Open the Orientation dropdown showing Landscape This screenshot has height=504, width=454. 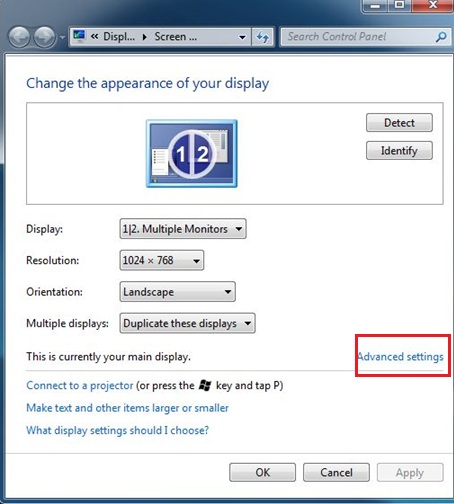coord(177,292)
